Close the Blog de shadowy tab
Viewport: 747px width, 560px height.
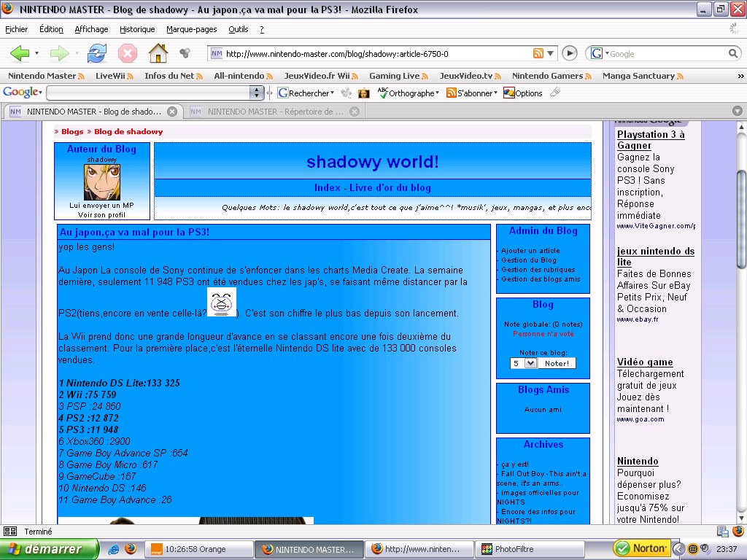click(x=172, y=112)
